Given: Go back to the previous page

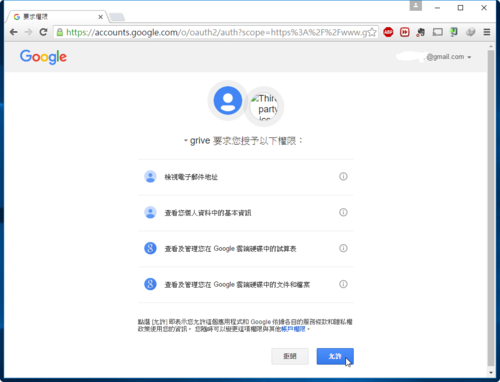Looking at the screenshot, I should tap(14, 32).
